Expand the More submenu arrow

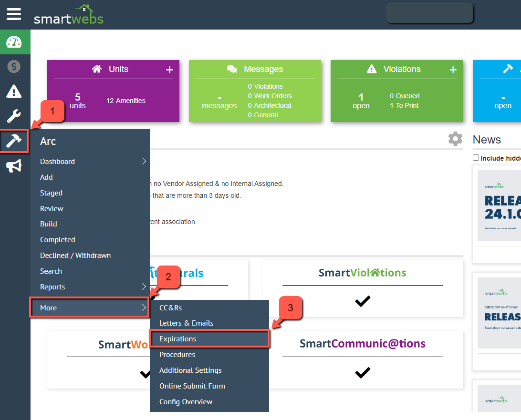click(144, 307)
